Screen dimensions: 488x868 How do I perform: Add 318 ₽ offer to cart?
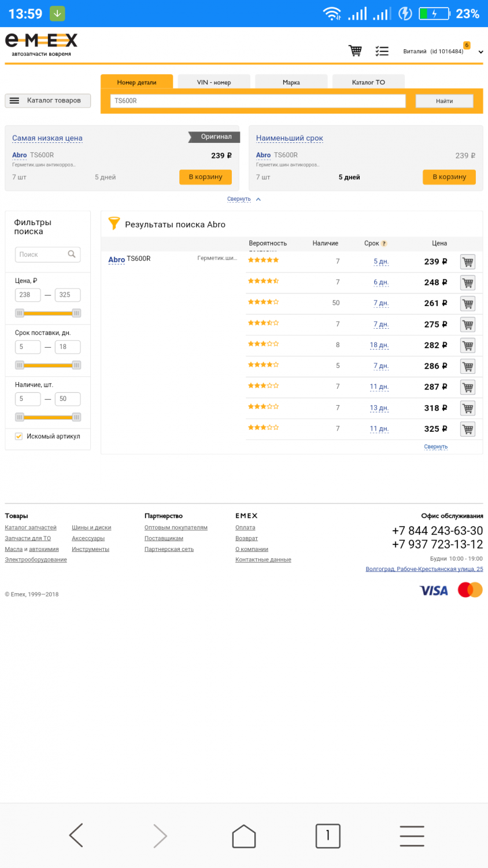(468, 408)
